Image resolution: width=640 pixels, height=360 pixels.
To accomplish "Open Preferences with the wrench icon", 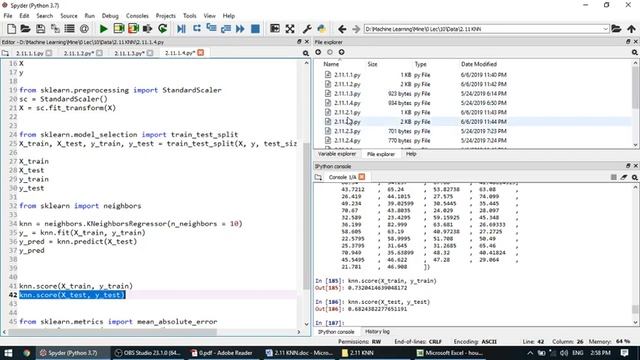I will point(307,29).
